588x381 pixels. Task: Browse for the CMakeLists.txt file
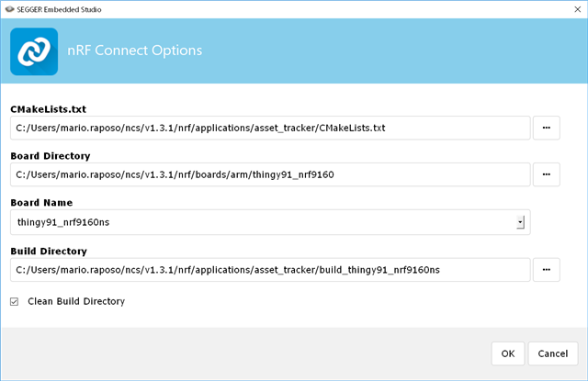[546, 128]
